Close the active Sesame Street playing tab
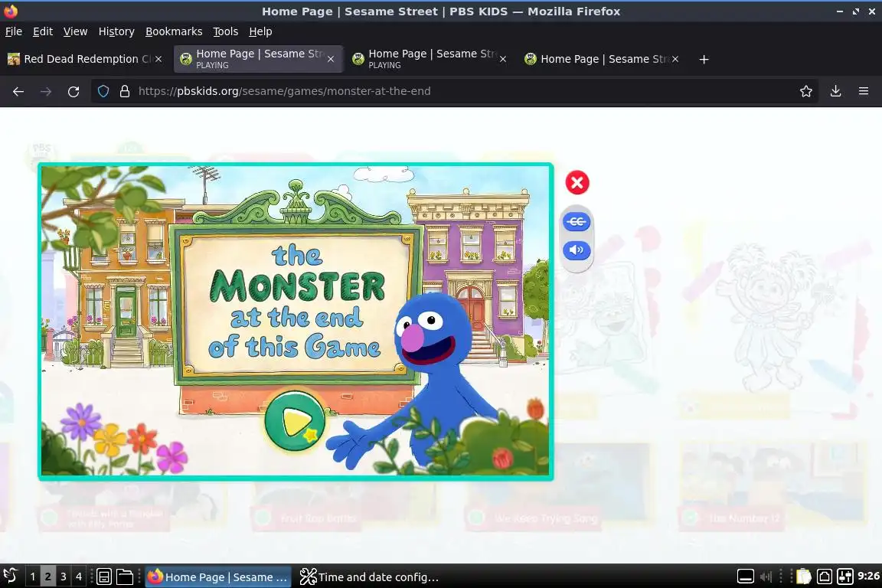This screenshot has height=588, width=882. click(x=331, y=59)
